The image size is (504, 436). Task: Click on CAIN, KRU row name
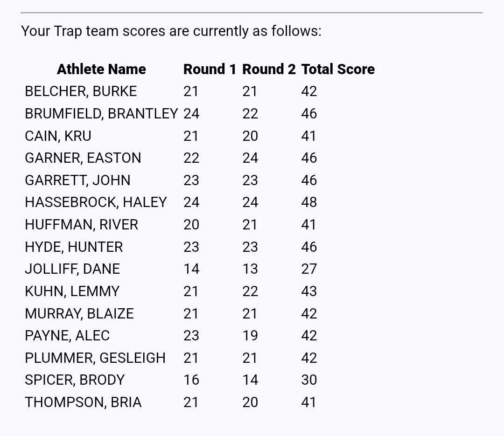pos(58,136)
